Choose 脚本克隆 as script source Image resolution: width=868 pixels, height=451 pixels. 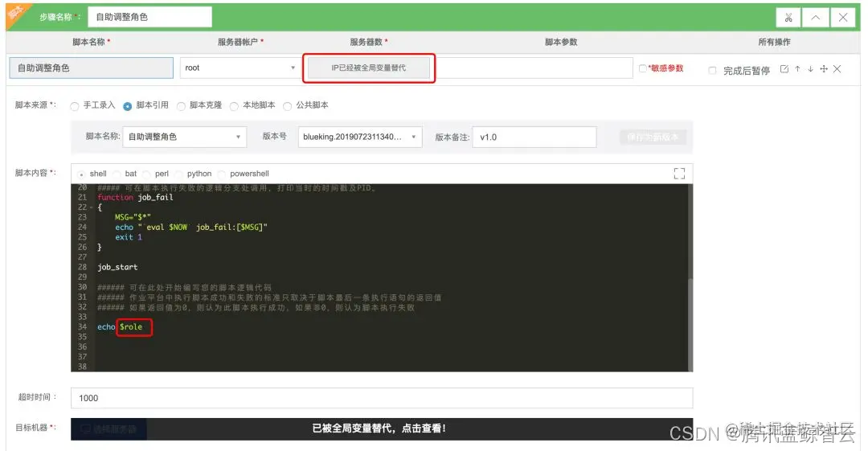click(181, 106)
